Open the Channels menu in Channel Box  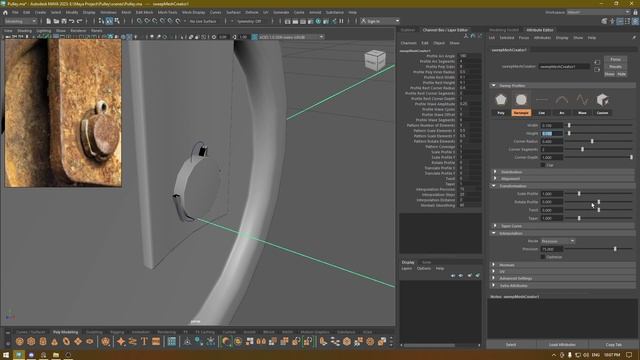(408, 43)
